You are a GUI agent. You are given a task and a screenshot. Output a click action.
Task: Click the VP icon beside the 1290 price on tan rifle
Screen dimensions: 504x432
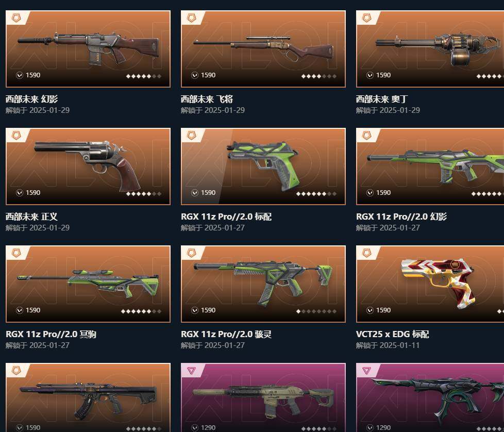coord(195,427)
